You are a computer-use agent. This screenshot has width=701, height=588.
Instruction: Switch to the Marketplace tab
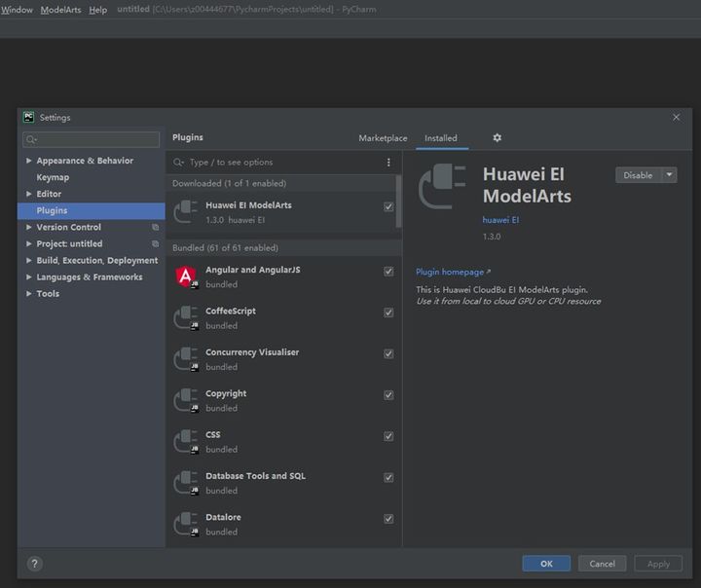(x=383, y=138)
